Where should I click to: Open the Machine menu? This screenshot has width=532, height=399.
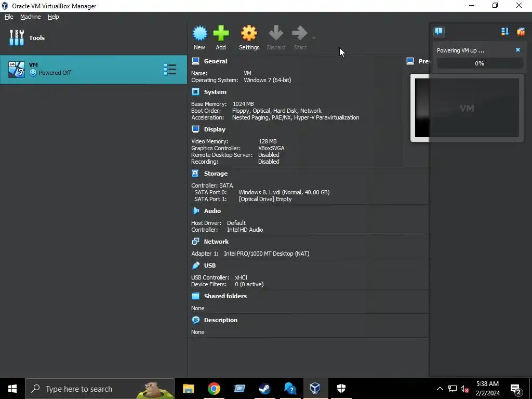click(31, 17)
